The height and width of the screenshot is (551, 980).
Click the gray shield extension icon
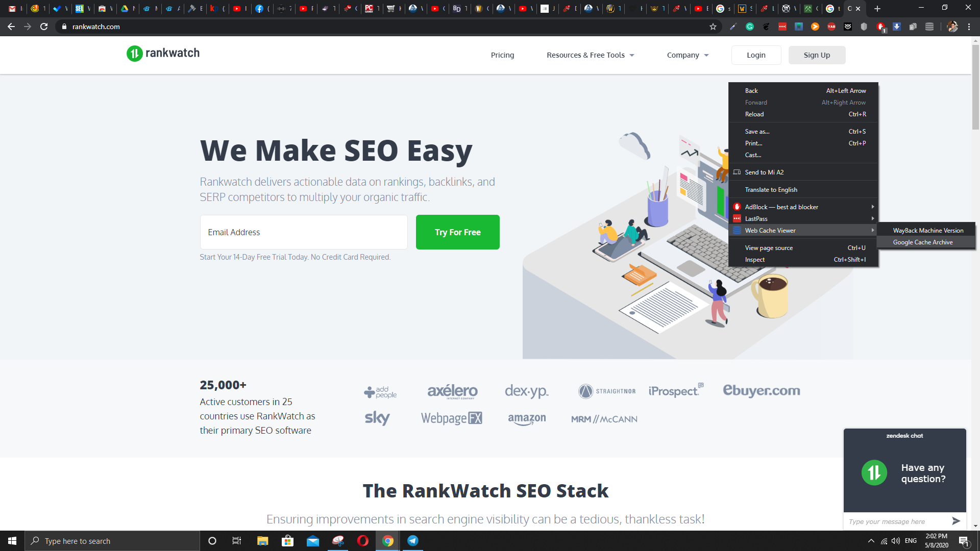864,27
